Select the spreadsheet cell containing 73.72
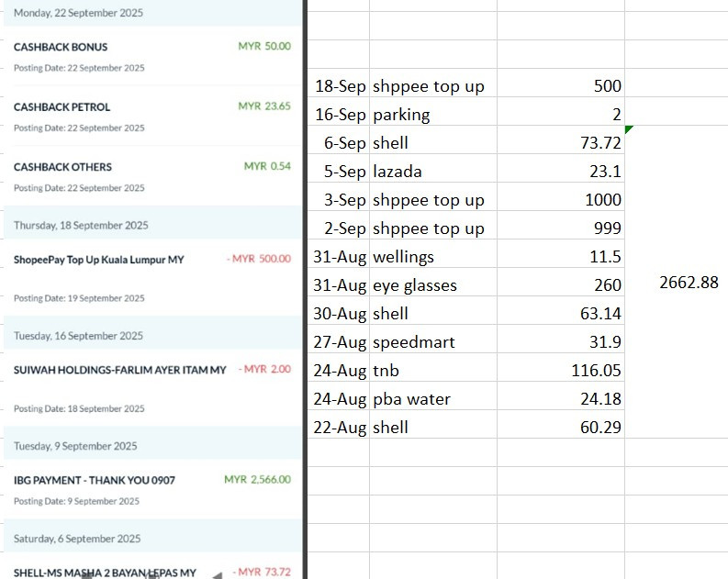 pos(561,139)
